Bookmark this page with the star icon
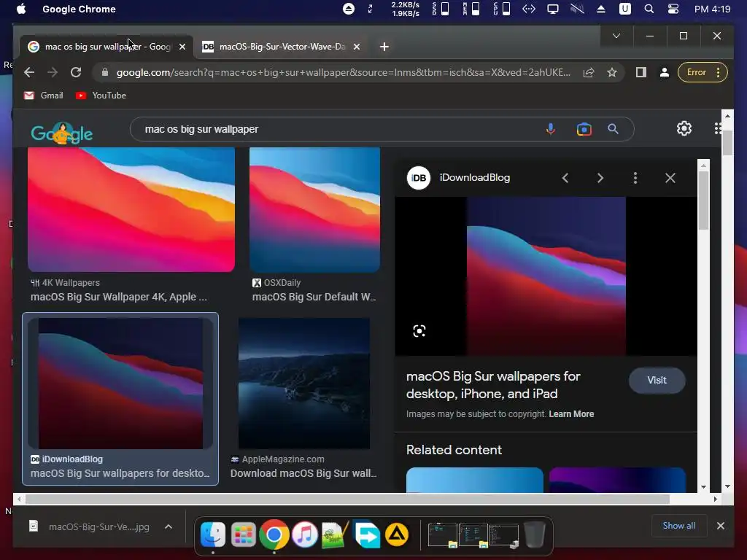The width and height of the screenshot is (747, 560). [x=612, y=72]
